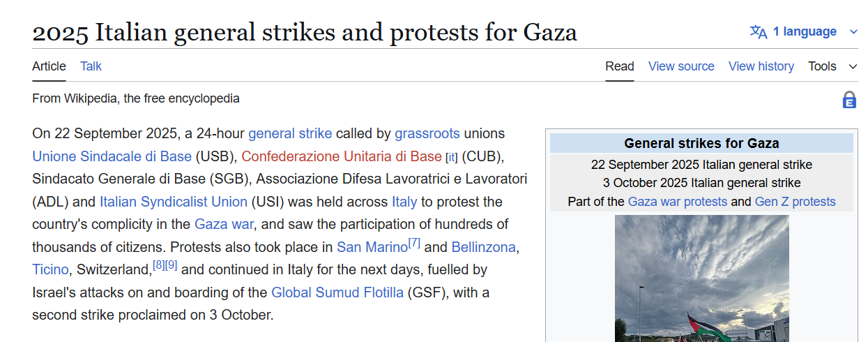Viewport: 868px width, 342px height.
Task: Open the general strike link
Action: 290,133
